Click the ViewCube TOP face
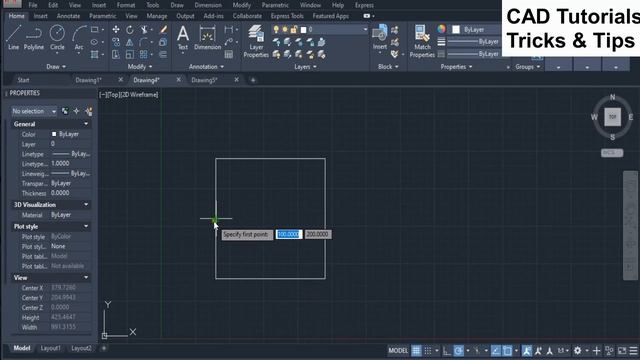This screenshot has height=360, width=640. 612,117
